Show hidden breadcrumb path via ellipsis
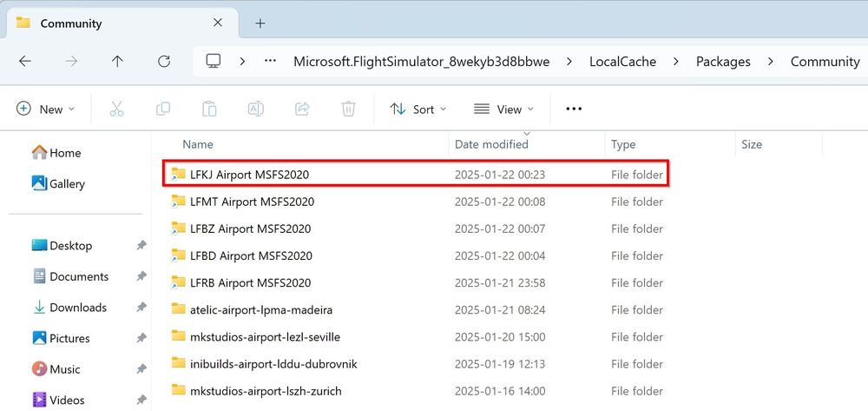The width and height of the screenshot is (868, 411). 270,62
